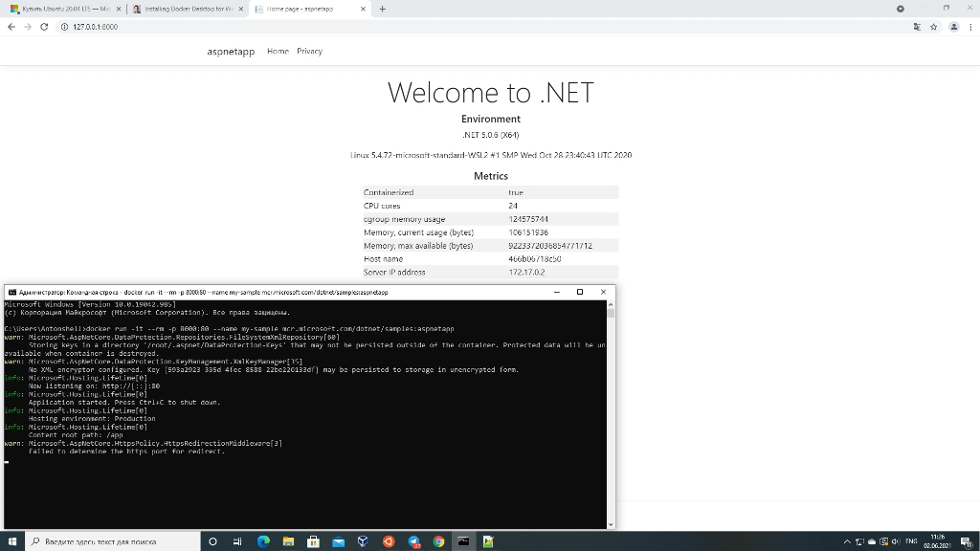Go back in the Chrome browser
Image resolution: width=980 pixels, height=551 pixels.
11,27
